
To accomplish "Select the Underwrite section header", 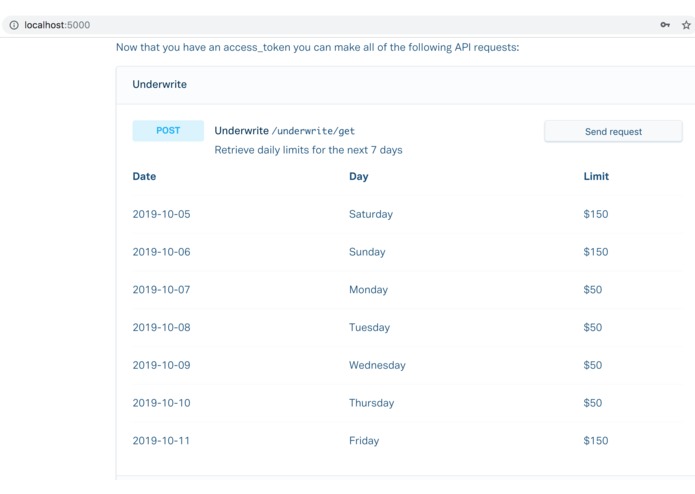I will point(160,84).
